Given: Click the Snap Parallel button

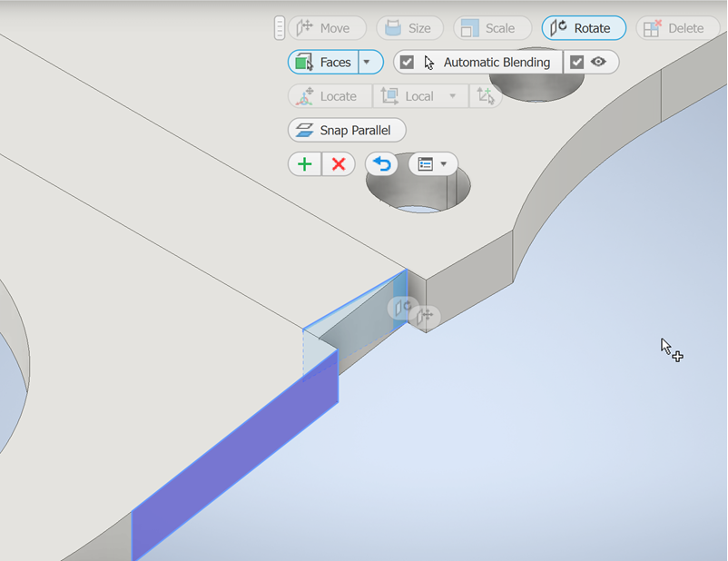Looking at the screenshot, I should [347, 130].
